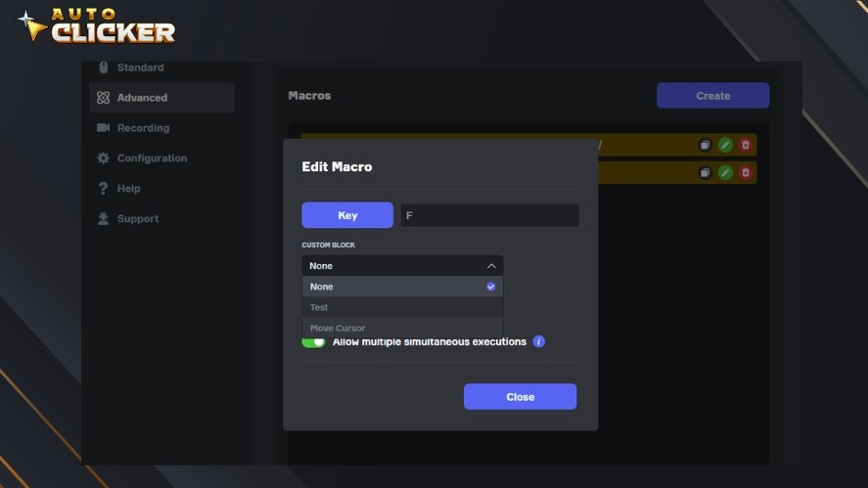Delete the second macro row
868x488 pixels.
(x=746, y=173)
